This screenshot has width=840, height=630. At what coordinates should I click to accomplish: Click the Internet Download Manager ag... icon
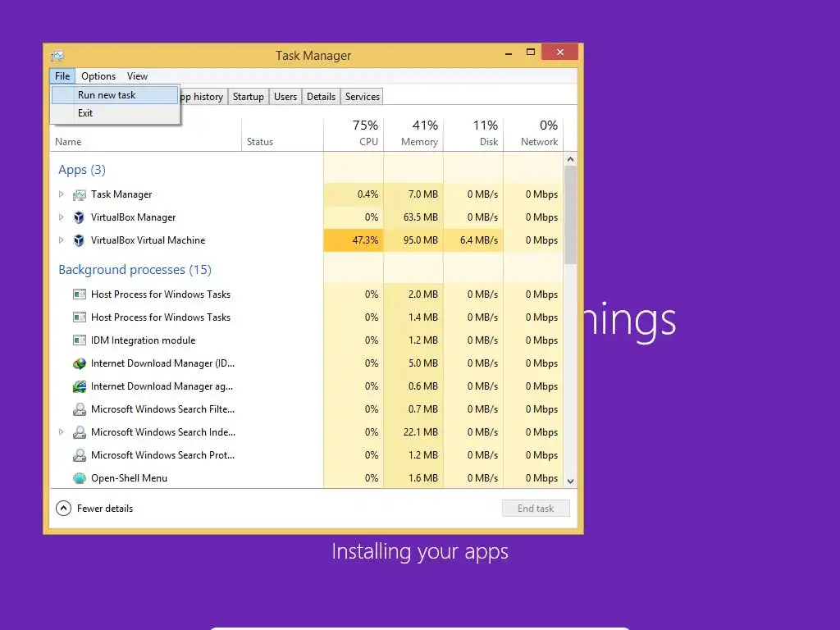click(80, 386)
